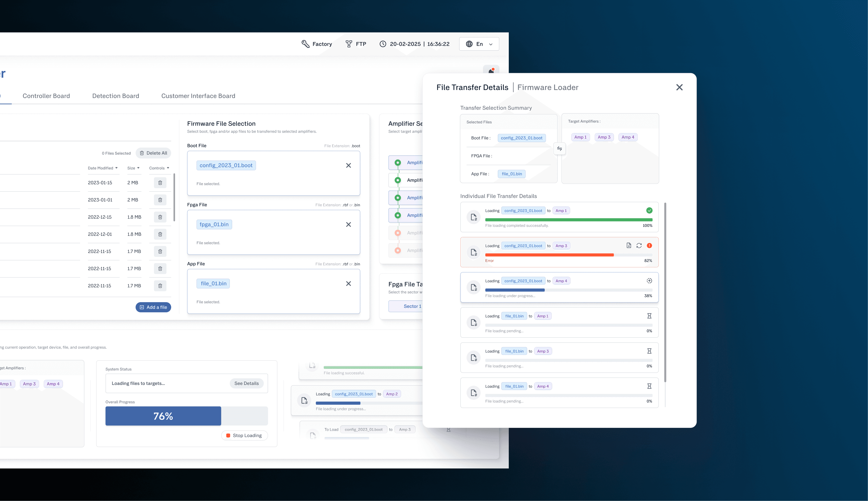Select the Amp 4 target amplifier chip in dialog
Image resolution: width=868 pixels, height=501 pixels.
click(x=628, y=137)
